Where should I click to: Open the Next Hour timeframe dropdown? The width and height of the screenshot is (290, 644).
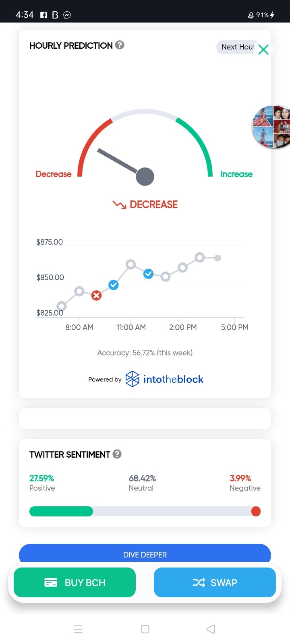(x=238, y=47)
